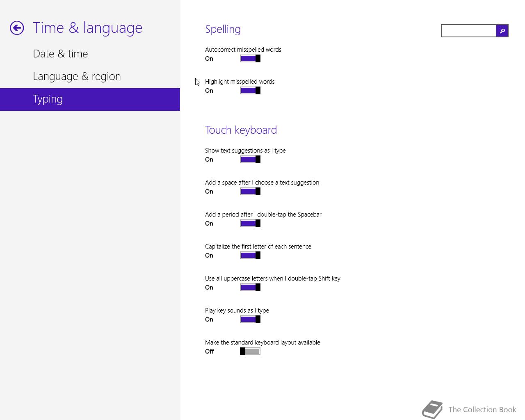The image size is (525, 420).
Task: Click The Collection Book watermark text
Action: tap(482, 410)
